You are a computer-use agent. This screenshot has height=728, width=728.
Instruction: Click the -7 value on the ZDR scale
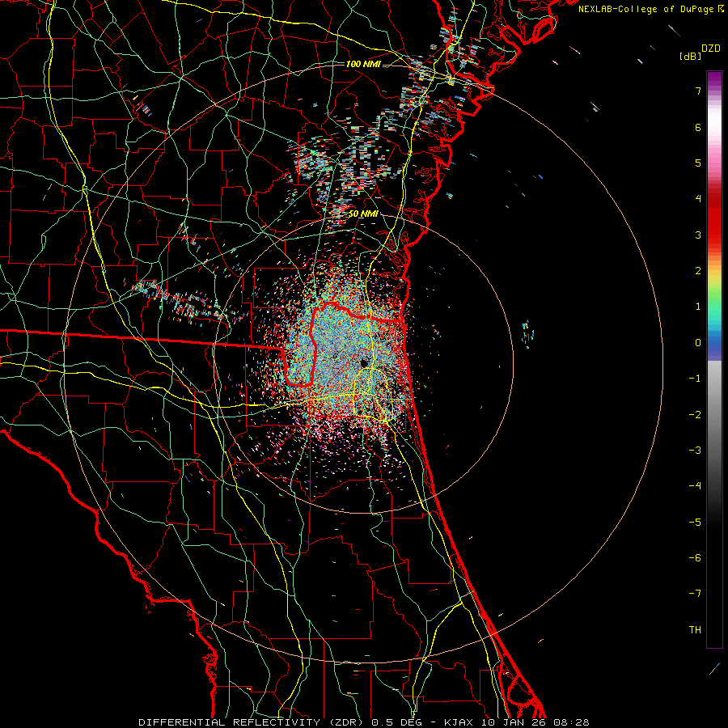point(695,594)
